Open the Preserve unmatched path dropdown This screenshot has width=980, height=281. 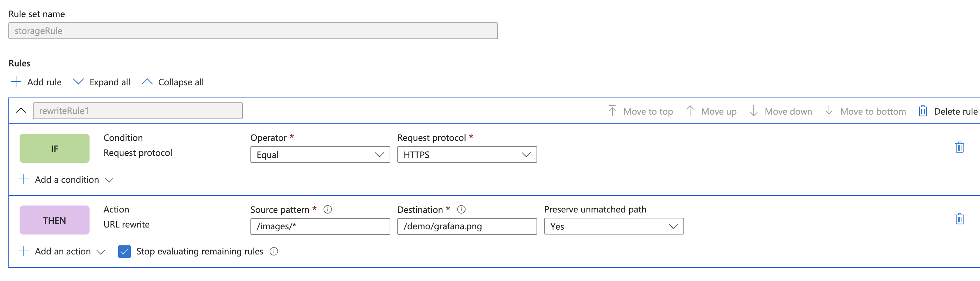(x=614, y=226)
